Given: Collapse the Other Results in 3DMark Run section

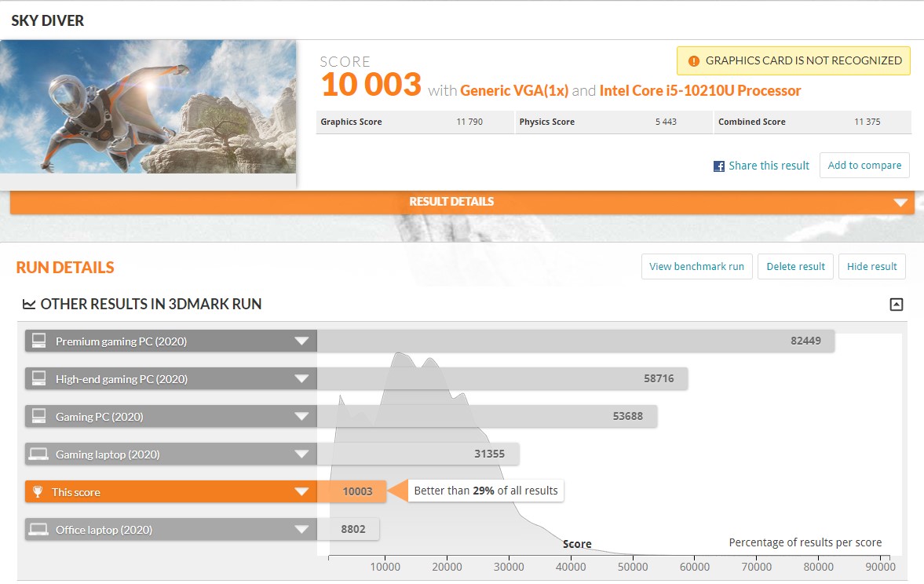Looking at the screenshot, I should tap(897, 304).
